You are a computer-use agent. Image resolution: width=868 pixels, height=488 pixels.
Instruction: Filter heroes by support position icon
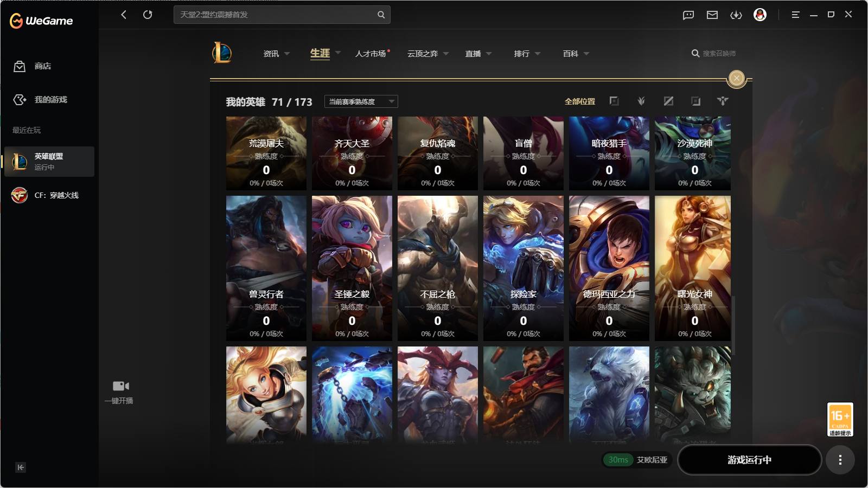(723, 101)
